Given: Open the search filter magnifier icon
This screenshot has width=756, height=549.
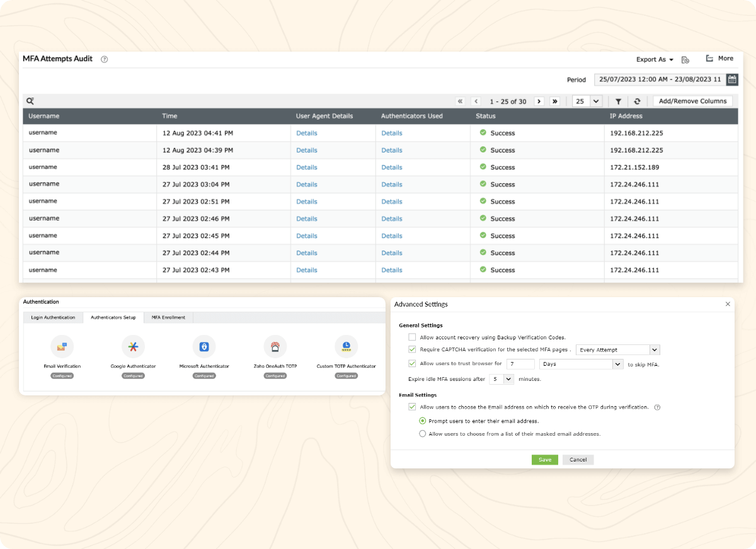Looking at the screenshot, I should coord(30,101).
